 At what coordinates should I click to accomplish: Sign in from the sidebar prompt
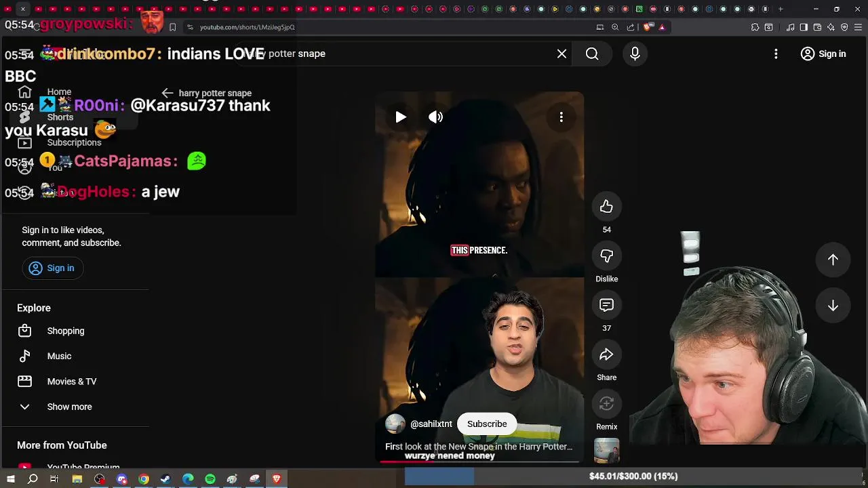52,268
